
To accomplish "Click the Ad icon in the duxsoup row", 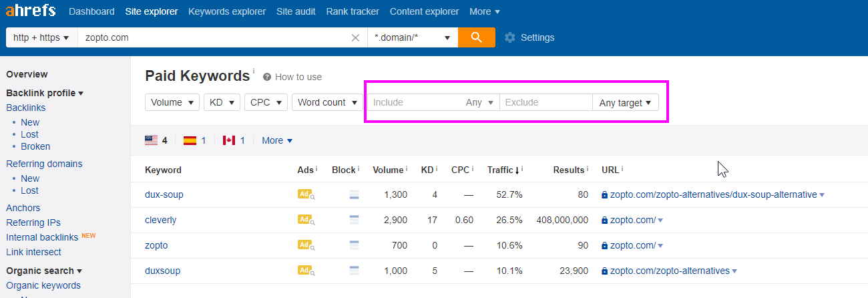I will (x=306, y=271).
